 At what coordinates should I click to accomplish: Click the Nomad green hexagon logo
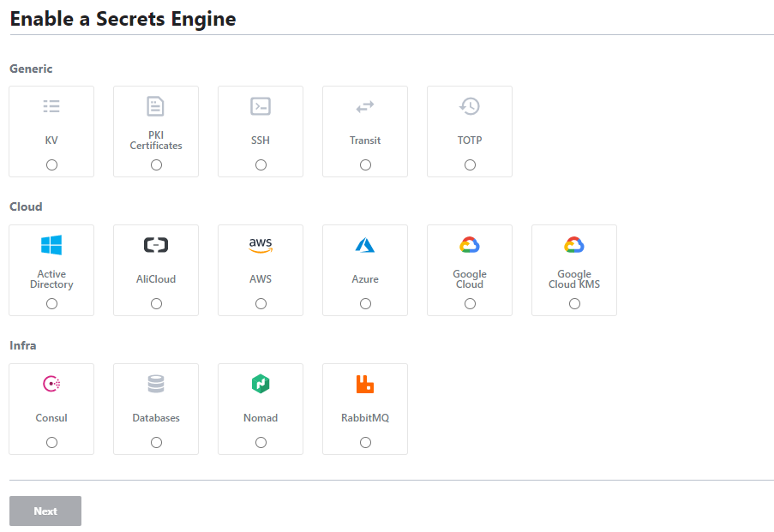(x=261, y=384)
